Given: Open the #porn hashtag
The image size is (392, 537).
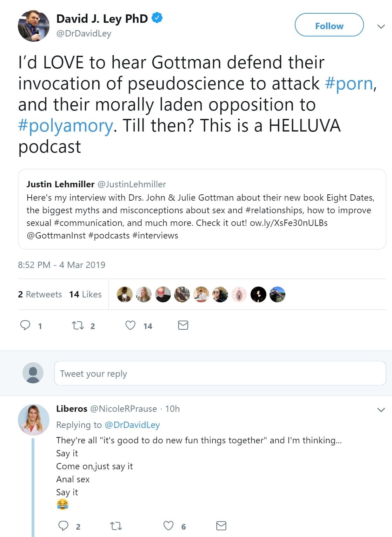Looking at the screenshot, I should 349,83.
